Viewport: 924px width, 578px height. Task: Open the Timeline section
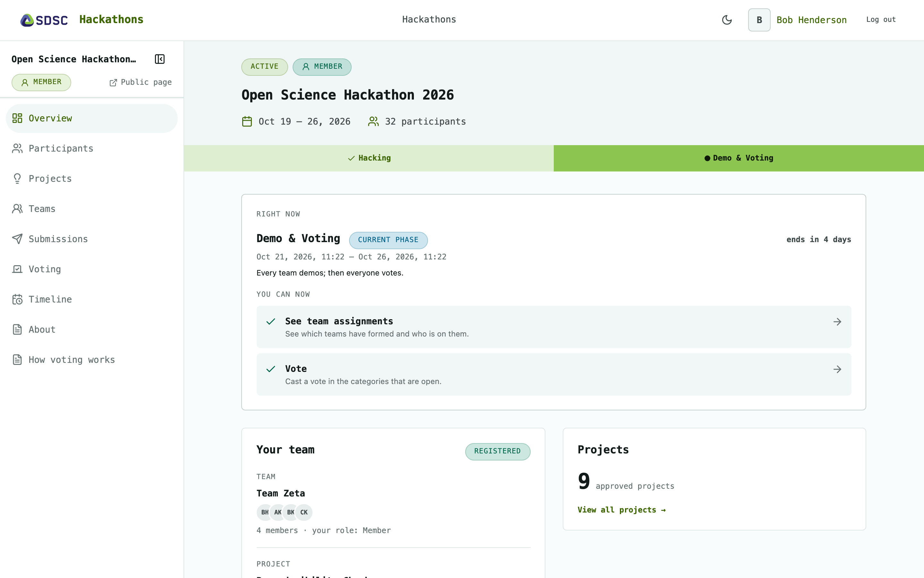click(x=92, y=300)
